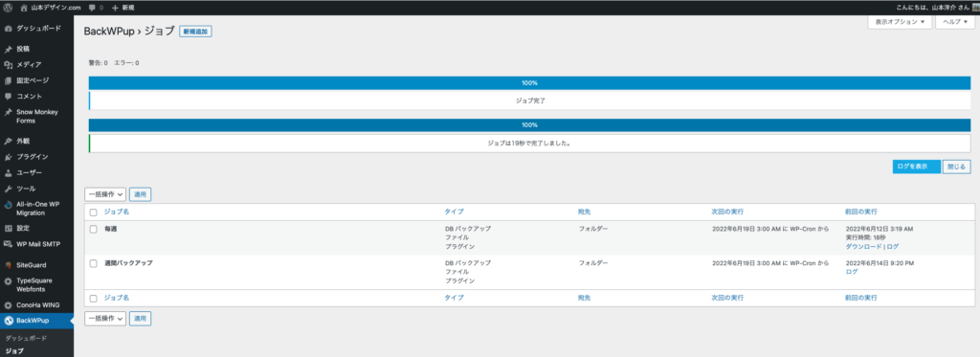Check the select-all box in table header
The image size is (980, 357).
[x=93, y=212]
